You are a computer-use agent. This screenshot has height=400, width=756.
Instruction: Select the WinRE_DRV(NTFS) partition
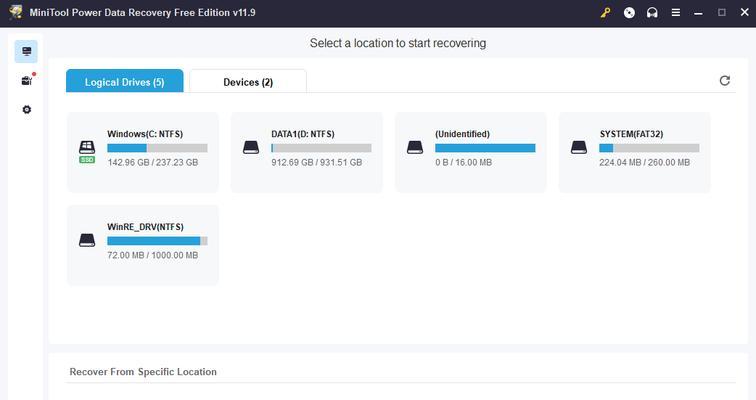143,245
